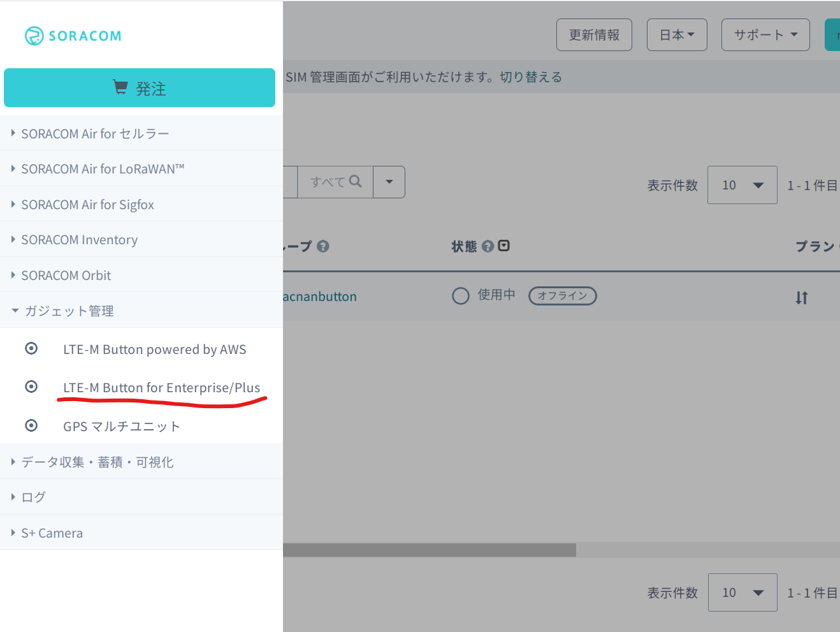Click icon beside LTE-M Button powered by AWS
Viewport: 840px width, 632px height.
(31, 348)
